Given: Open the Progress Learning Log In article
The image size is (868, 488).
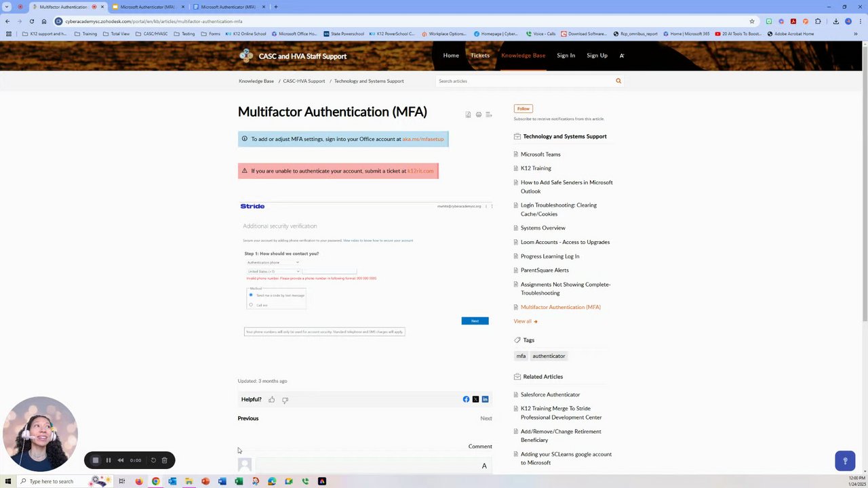Looking at the screenshot, I should pyautogui.click(x=550, y=256).
